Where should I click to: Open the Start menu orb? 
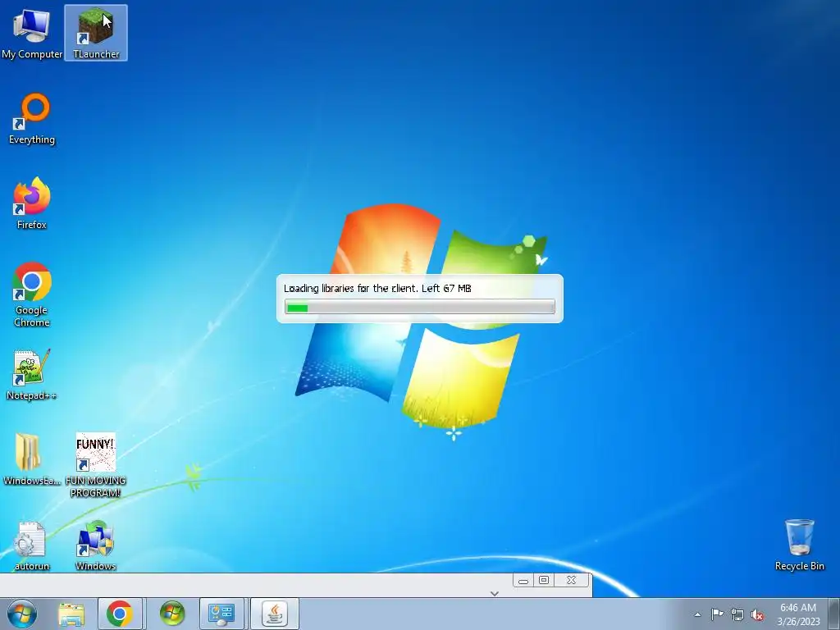(x=22, y=614)
